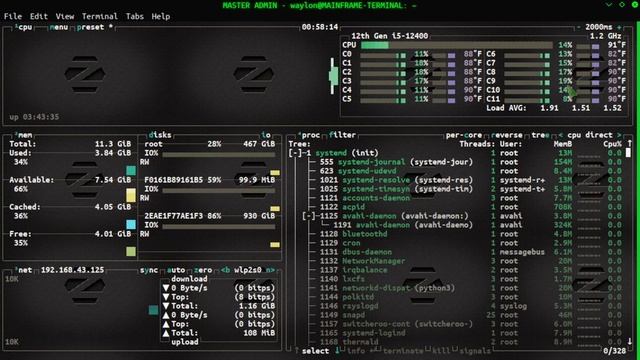
Task: Click the 00:58:14 clock display
Action: point(320,27)
